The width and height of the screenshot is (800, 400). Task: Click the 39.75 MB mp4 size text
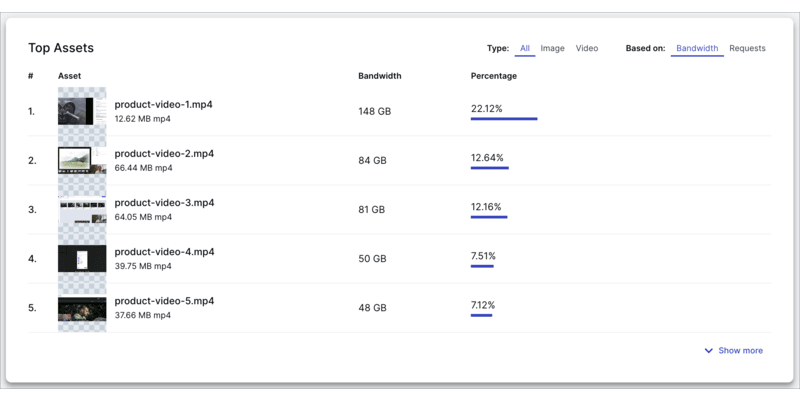(x=143, y=266)
